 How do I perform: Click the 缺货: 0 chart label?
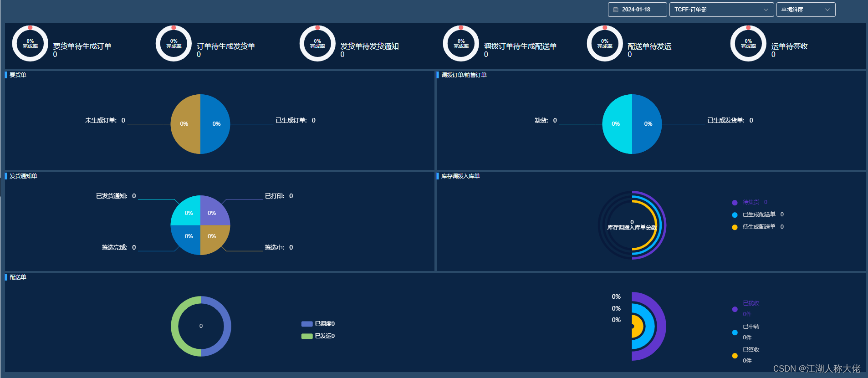point(546,120)
